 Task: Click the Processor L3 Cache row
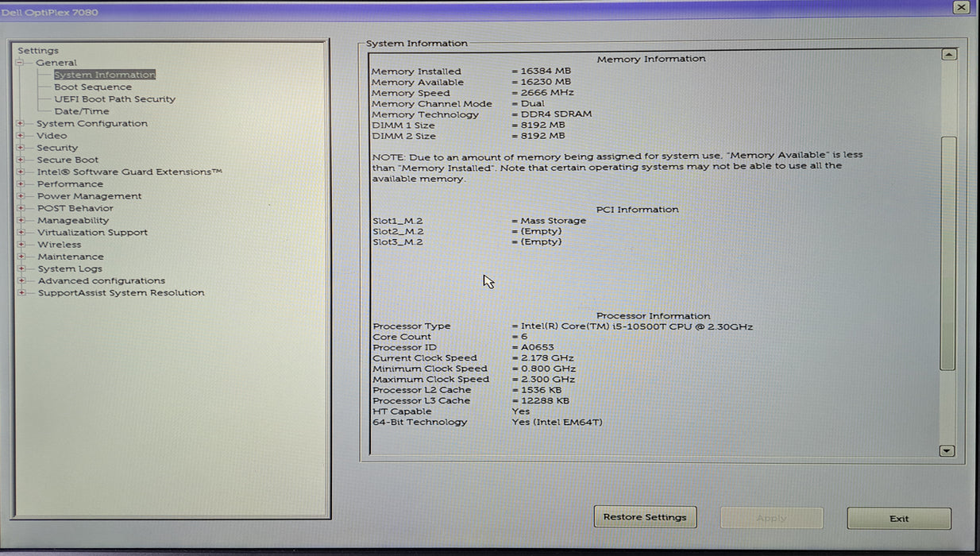point(472,401)
